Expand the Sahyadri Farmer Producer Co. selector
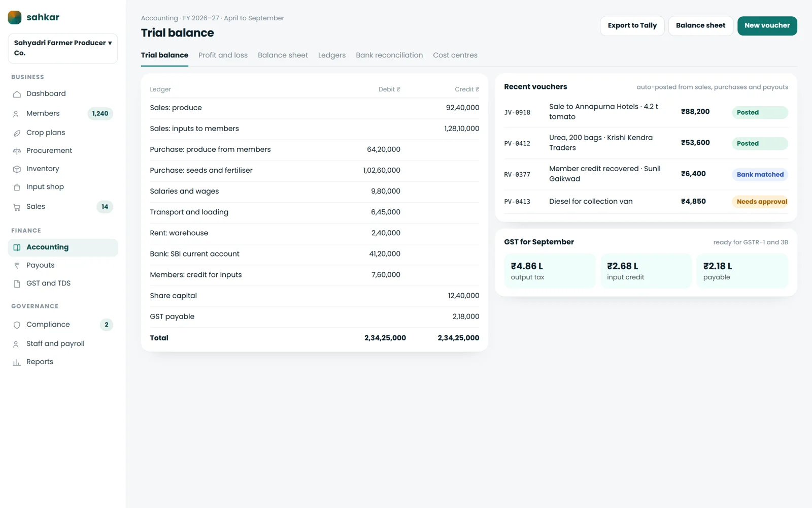Image resolution: width=812 pixels, height=508 pixels. point(63,48)
